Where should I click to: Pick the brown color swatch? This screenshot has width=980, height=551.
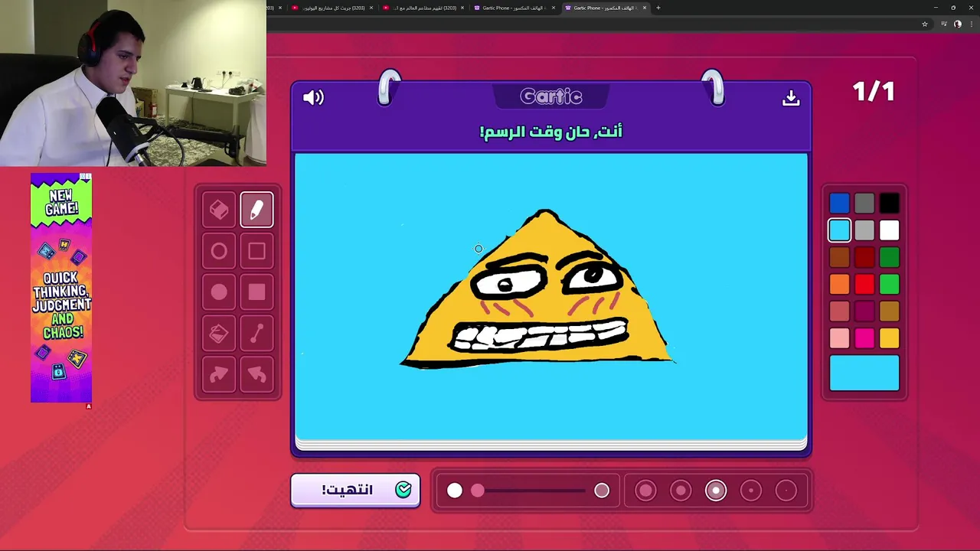pos(839,257)
